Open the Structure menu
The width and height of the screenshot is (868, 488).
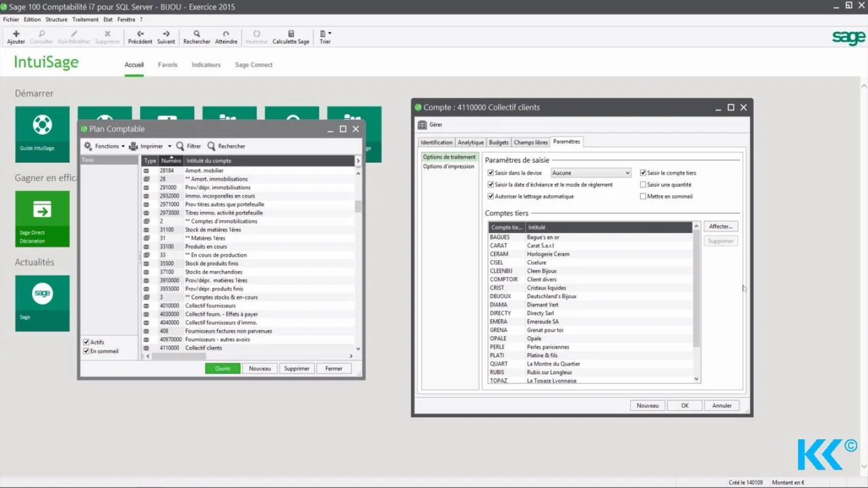pos(56,20)
